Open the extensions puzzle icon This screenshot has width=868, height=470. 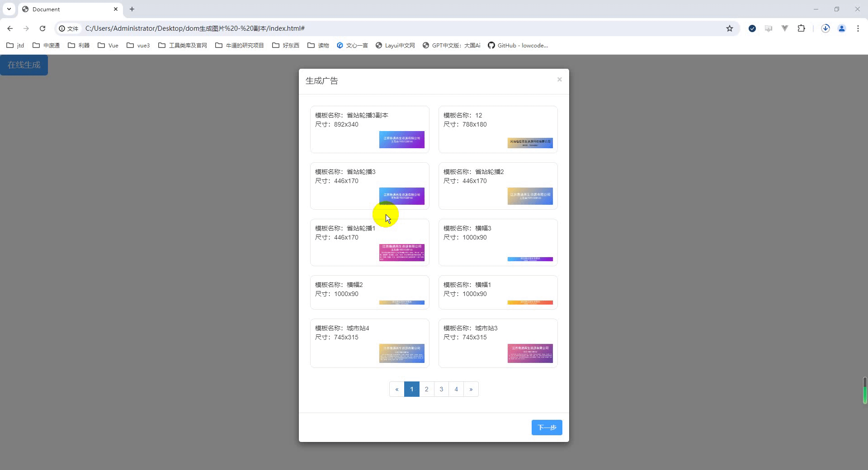click(x=801, y=28)
